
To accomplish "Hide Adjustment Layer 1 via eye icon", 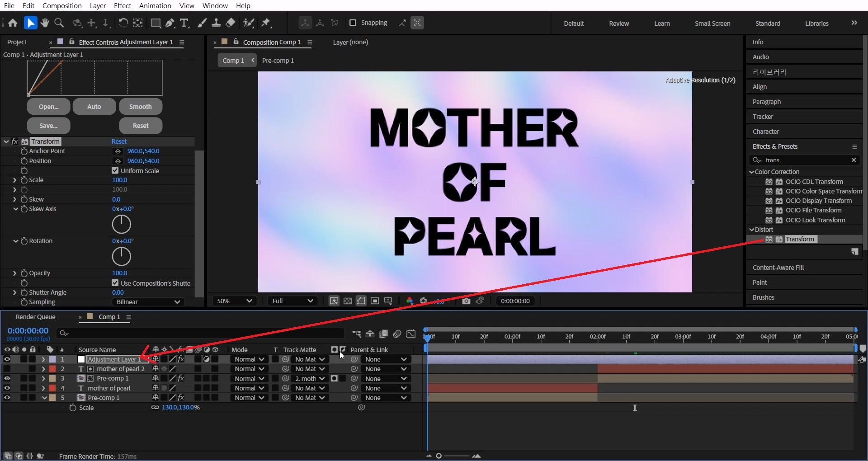I will click(x=7, y=359).
